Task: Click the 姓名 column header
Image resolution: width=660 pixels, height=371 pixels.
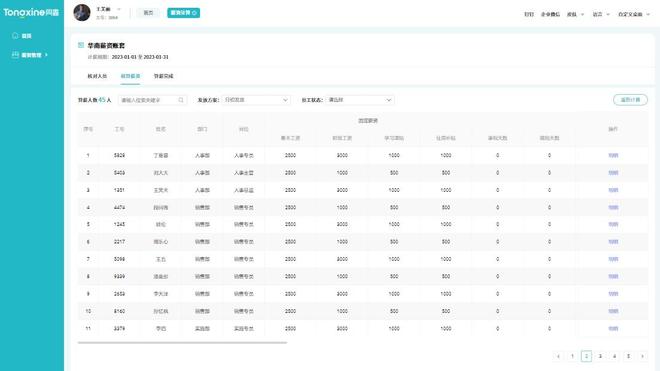Action: point(161,129)
